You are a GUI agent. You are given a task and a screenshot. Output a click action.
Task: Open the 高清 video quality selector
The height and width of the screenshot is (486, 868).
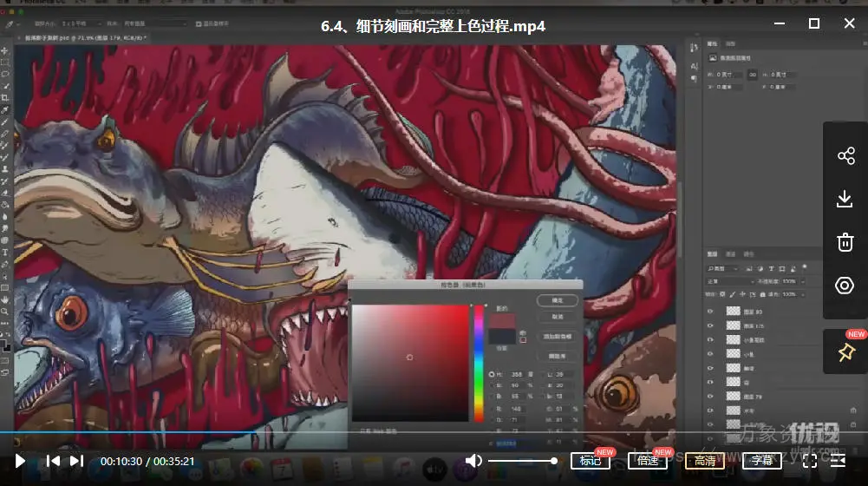pyautogui.click(x=705, y=461)
